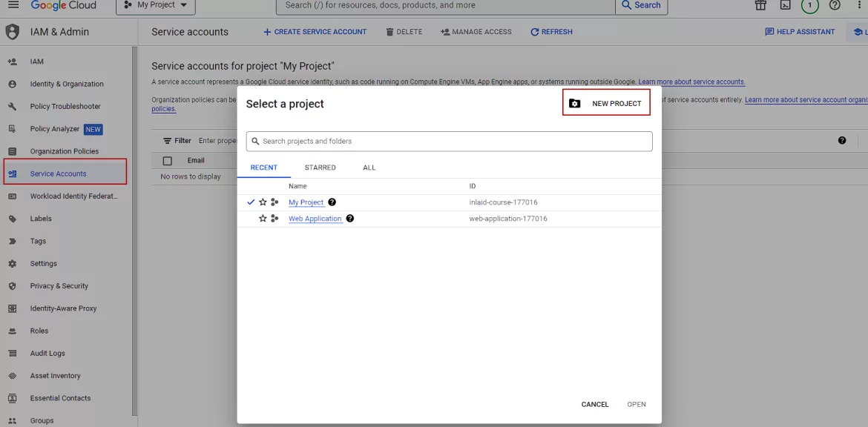Image resolution: width=868 pixels, height=427 pixels.
Task: Follow Learn more about service accounts link
Action: pyautogui.click(x=691, y=82)
